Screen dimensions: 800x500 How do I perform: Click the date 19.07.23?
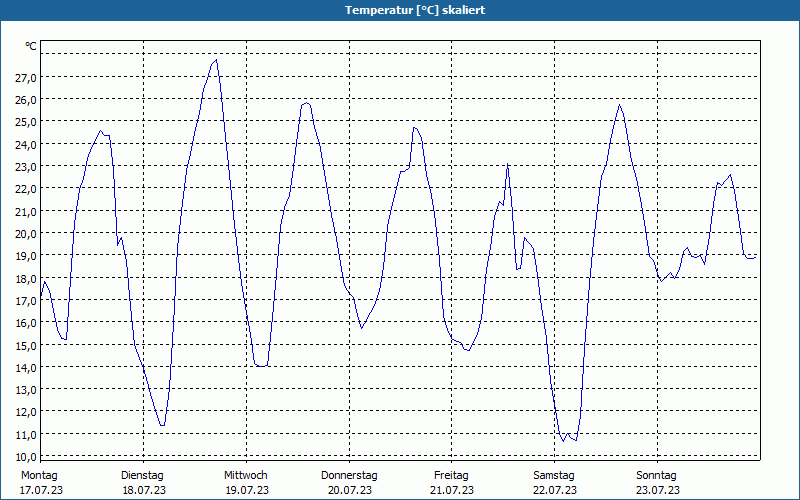[x=247, y=491]
